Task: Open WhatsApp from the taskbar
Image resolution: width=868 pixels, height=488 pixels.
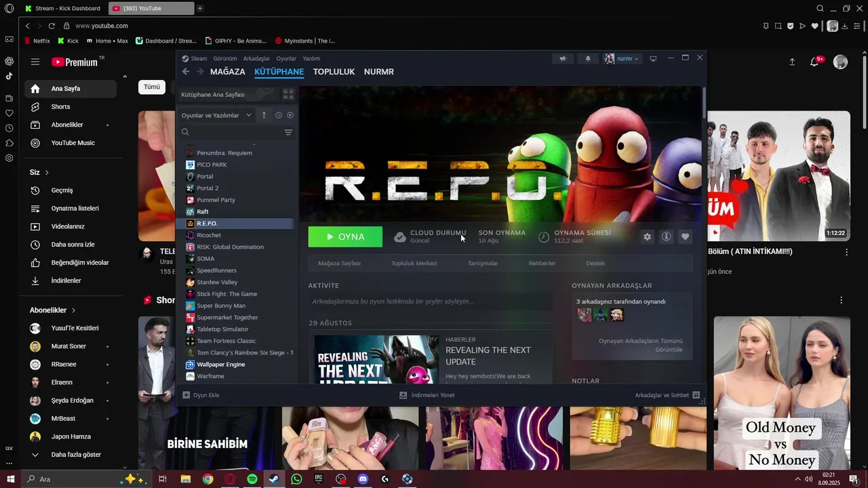Action: coord(296,479)
